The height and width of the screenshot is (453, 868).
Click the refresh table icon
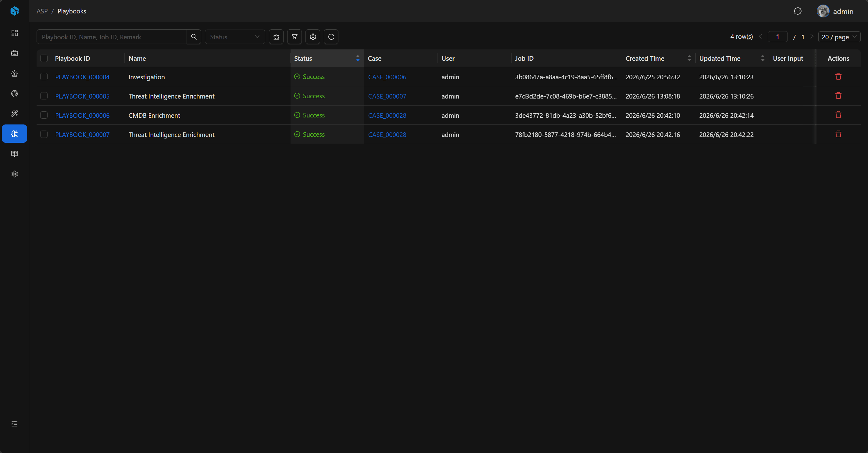pos(331,37)
